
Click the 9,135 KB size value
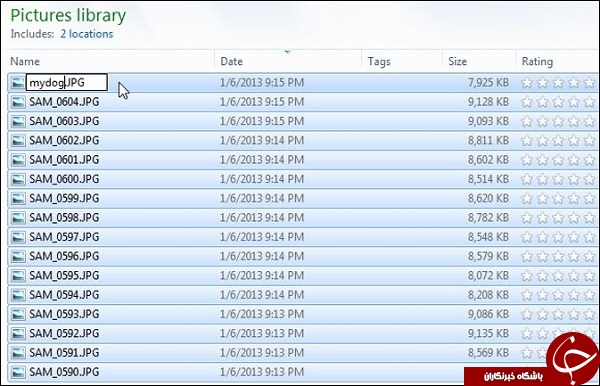coord(488,333)
